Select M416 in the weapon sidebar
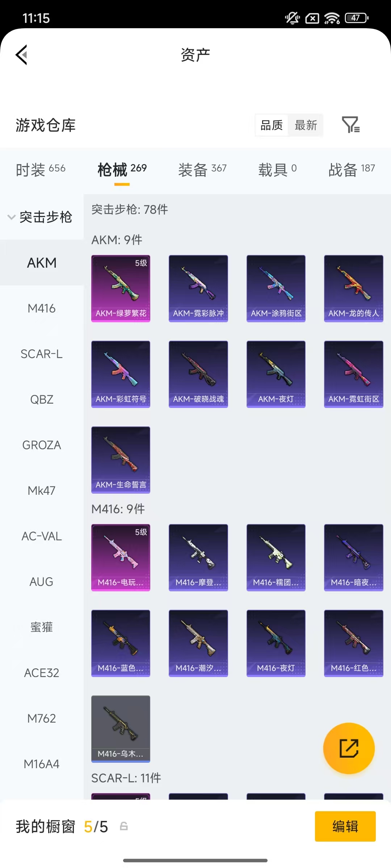The width and height of the screenshot is (391, 868). 42,309
